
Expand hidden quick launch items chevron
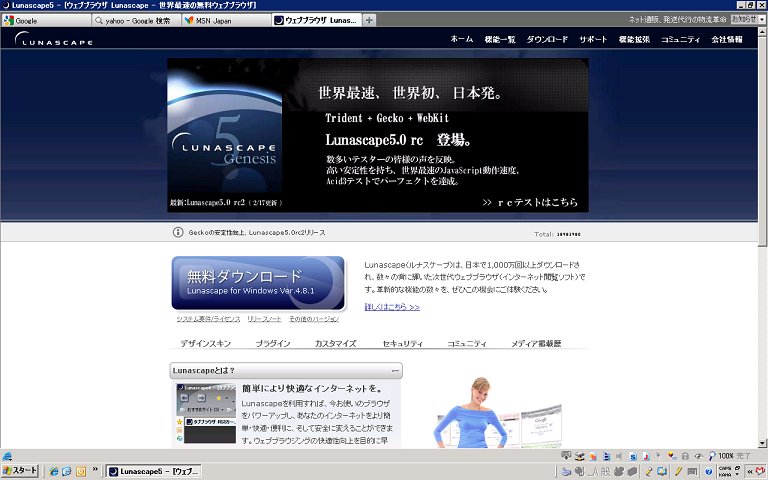point(95,469)
